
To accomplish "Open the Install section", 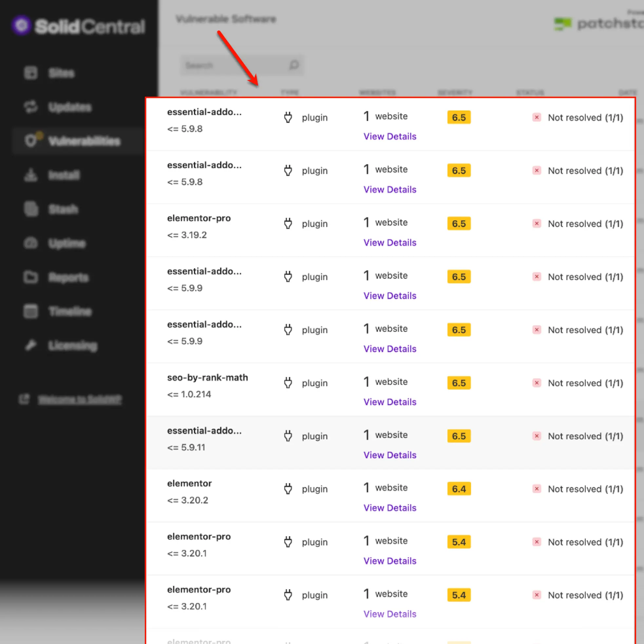I will [64, 175].
